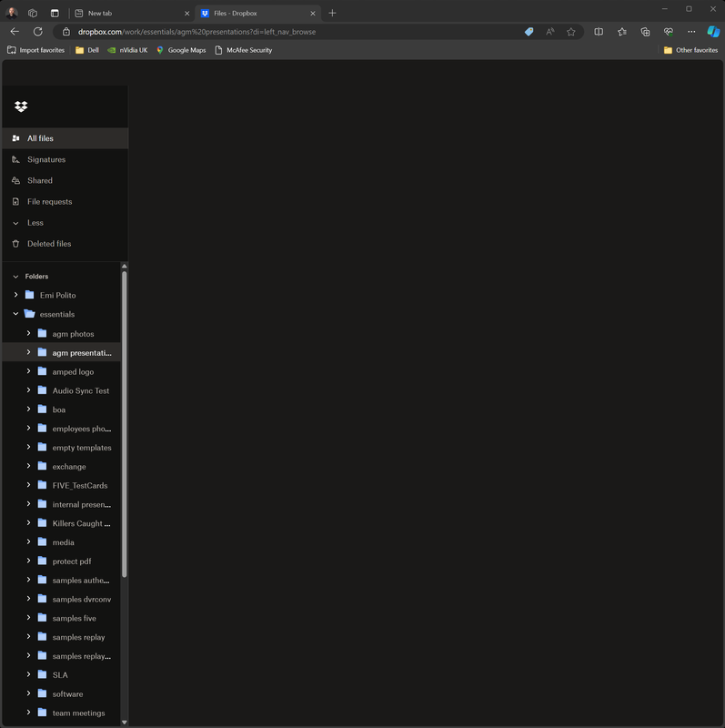Viewport: 725px width, 728px height.
Task: Open Split screen button
Action: [x=599, y=32]
